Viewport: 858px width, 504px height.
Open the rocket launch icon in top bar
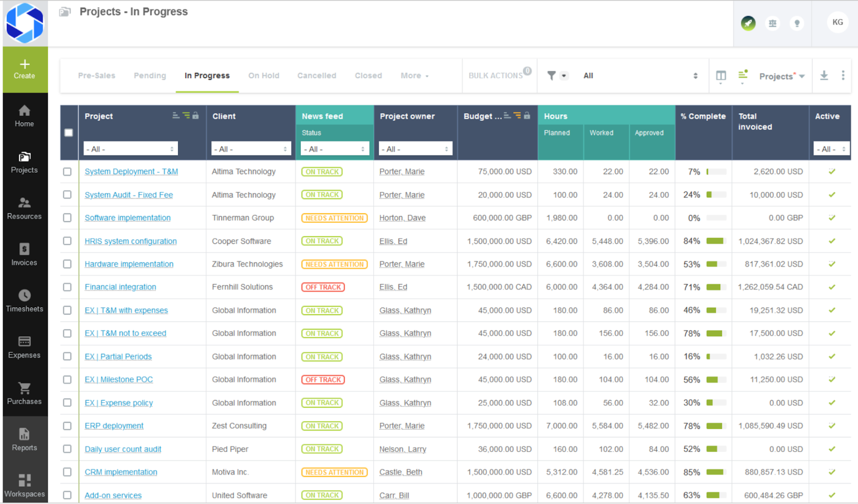coord(749,23)
